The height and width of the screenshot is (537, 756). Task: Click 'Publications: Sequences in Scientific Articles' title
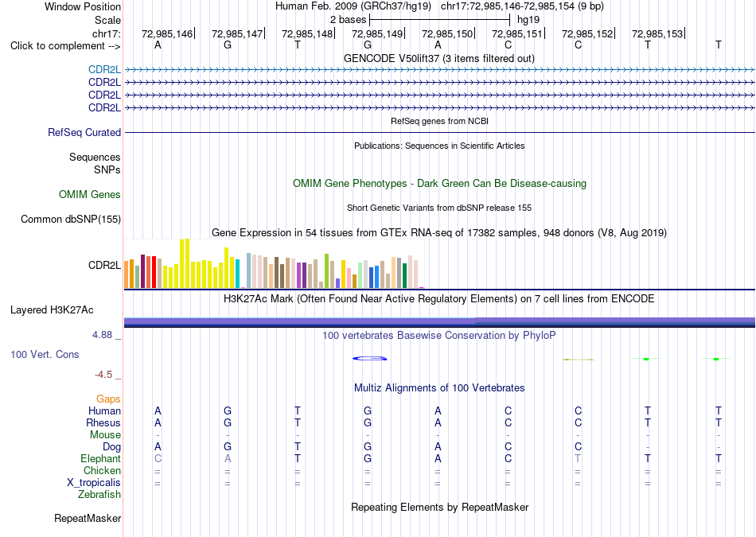(x=439, y=146)
